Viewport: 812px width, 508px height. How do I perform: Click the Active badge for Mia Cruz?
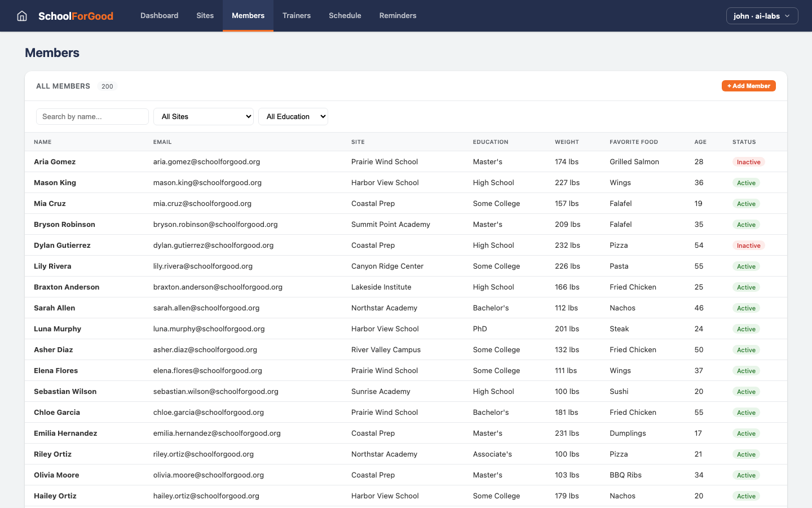pos(746,203)
